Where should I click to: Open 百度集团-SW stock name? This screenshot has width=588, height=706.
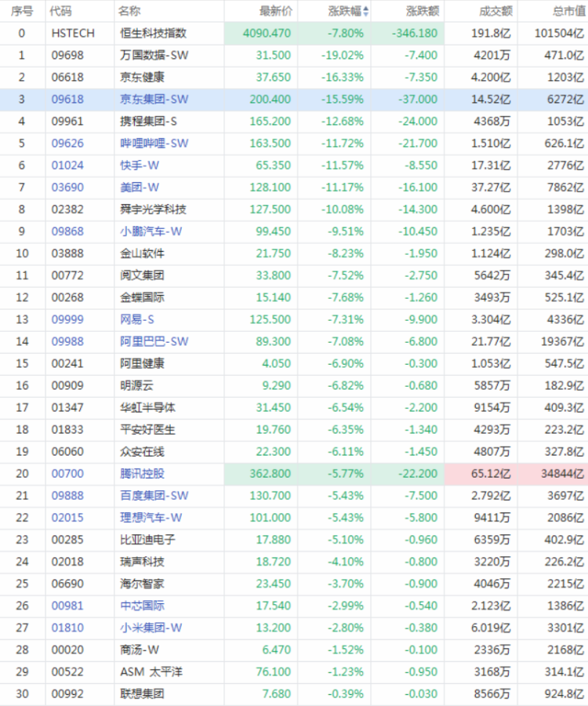tap(154, 496)
